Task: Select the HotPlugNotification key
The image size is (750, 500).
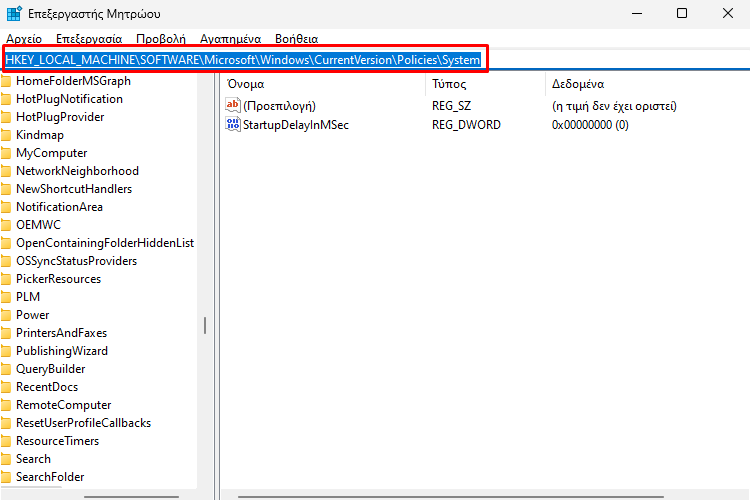Action: pos(69,99)
